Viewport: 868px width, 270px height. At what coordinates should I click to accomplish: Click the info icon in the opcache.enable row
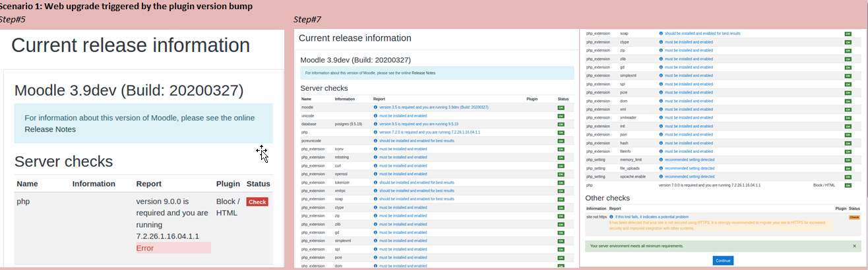pyautogui.click(x=661, y=176)
